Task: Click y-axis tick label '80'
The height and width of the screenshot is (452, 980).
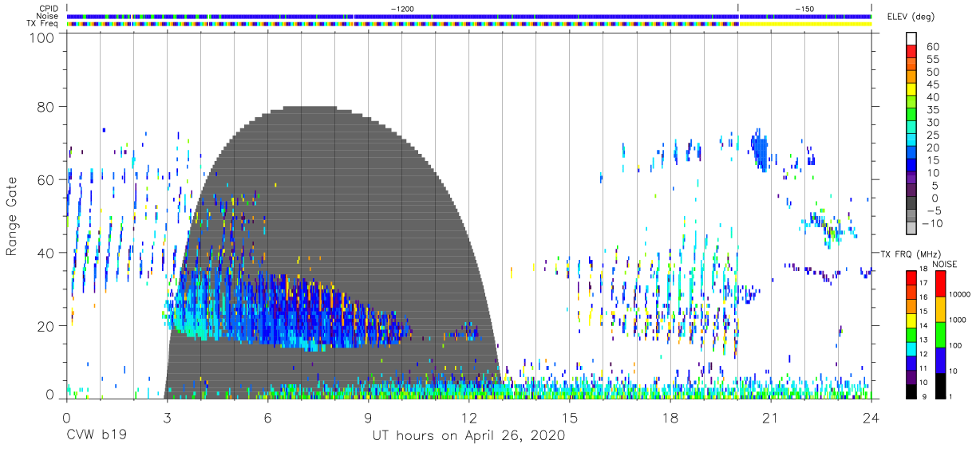Action: click(x=46, y=108)
